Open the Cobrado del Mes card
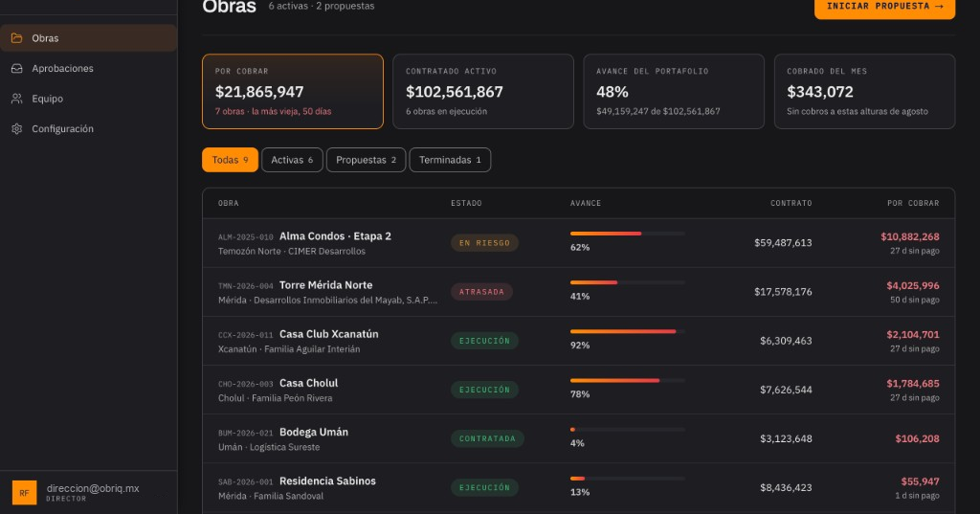 click(x=864, y=91)
